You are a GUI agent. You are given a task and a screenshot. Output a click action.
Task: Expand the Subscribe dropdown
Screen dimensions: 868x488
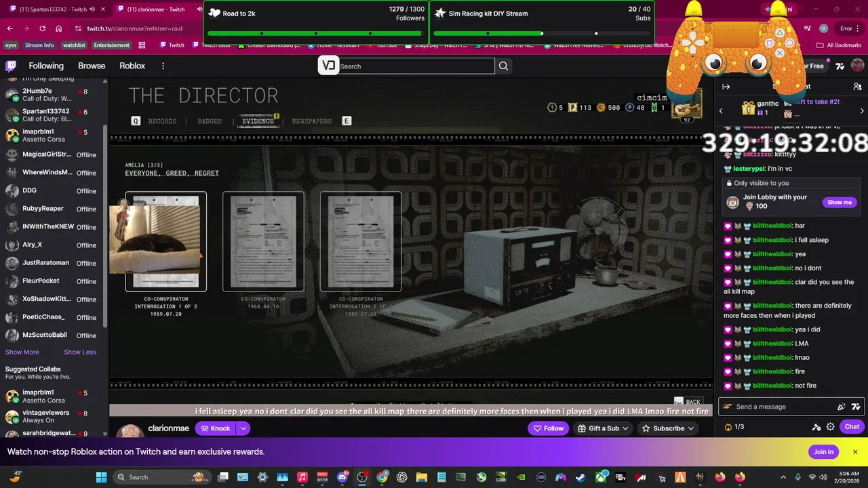tap(690, 428)
